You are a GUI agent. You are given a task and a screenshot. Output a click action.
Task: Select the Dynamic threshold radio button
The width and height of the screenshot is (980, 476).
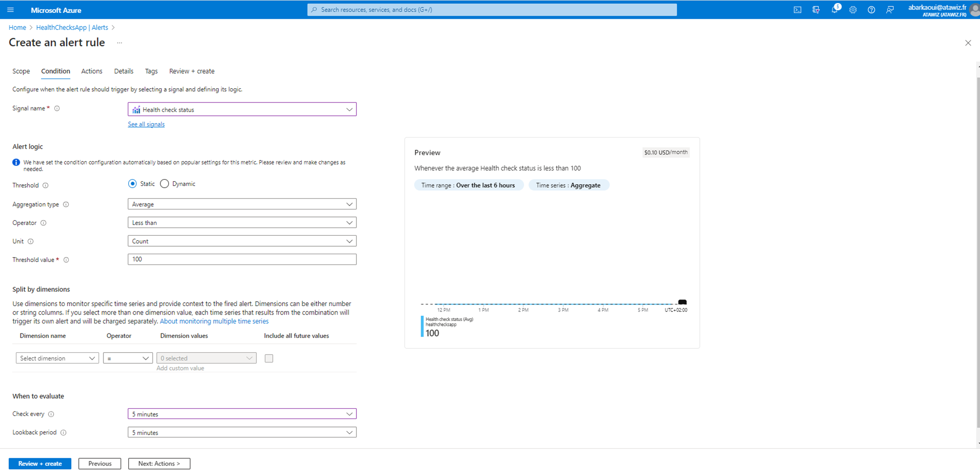pos(164,184)
